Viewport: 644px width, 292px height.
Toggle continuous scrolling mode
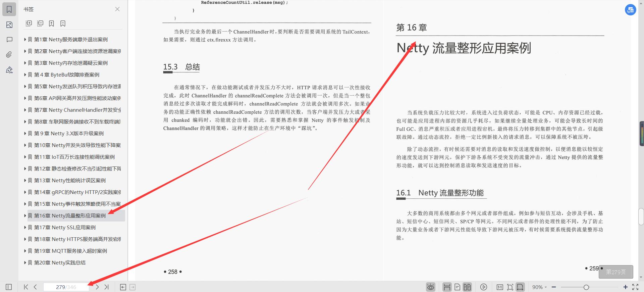(447, 287)
